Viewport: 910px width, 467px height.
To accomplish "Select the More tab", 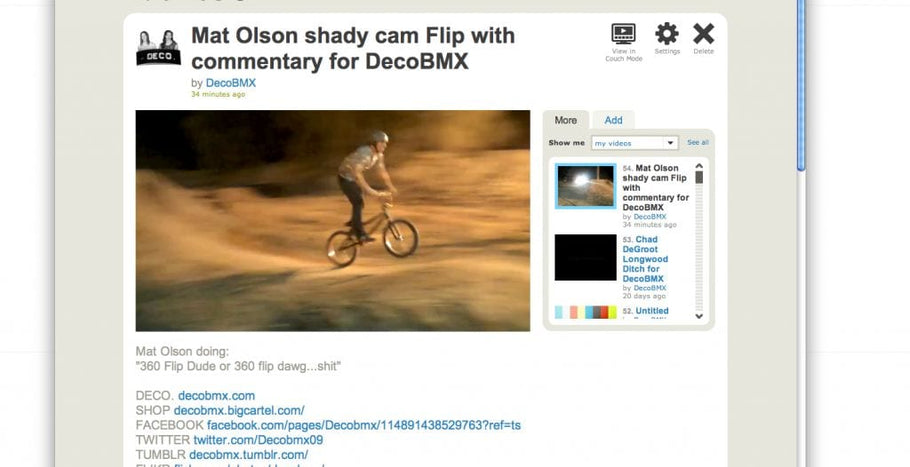I will click(x=565, y=120).
